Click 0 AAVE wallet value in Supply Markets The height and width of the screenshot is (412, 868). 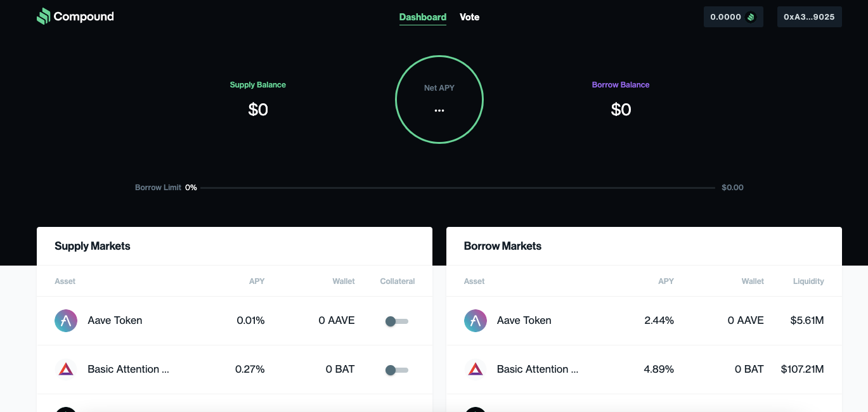tap(337, 321)
